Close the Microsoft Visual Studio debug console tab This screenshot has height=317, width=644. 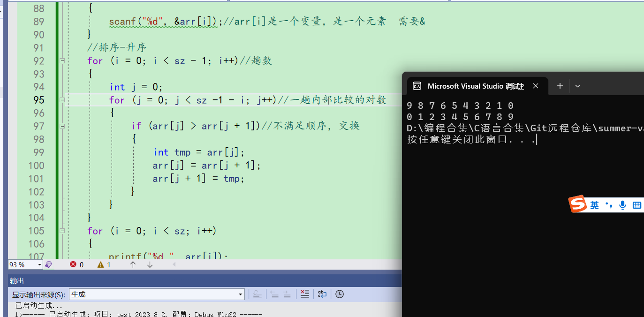[x=536, y=86]
